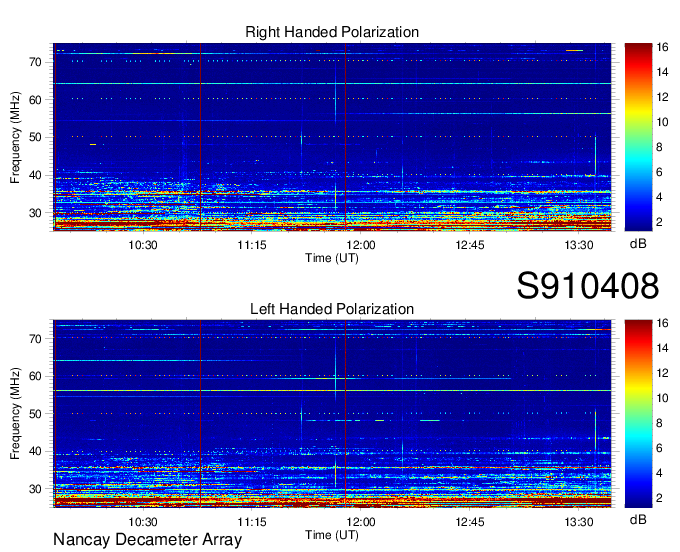680x552 pixels.
Task: Click the Right Handed Polarization title
Action: (x=332, y=32)
